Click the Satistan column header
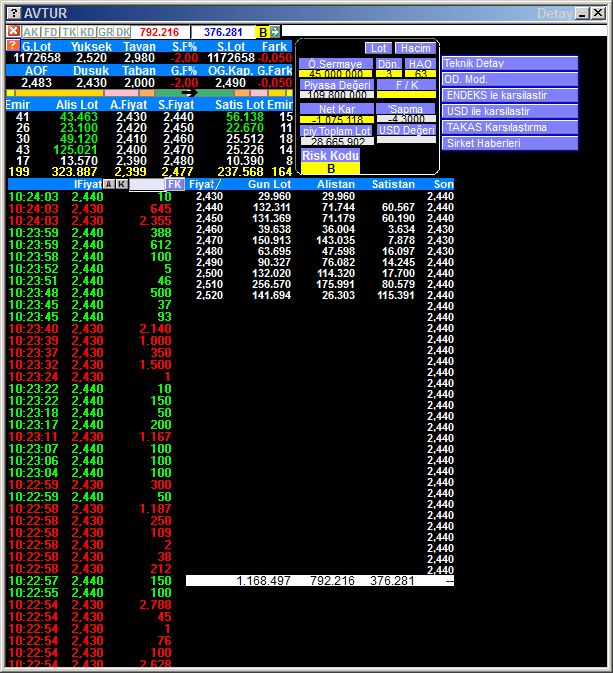 click(x=393, y=184)
